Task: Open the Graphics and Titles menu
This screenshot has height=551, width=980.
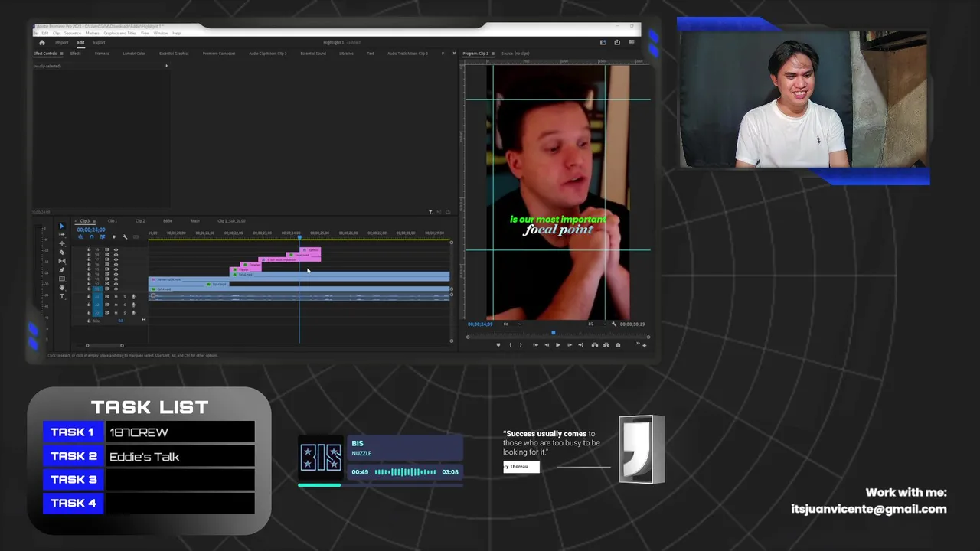Action: [x=120, y=33]
